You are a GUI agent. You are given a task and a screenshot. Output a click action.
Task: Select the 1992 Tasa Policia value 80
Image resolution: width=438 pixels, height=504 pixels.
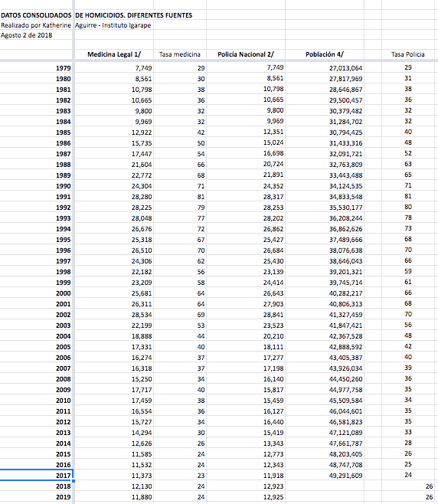click(x=408, y=207)
